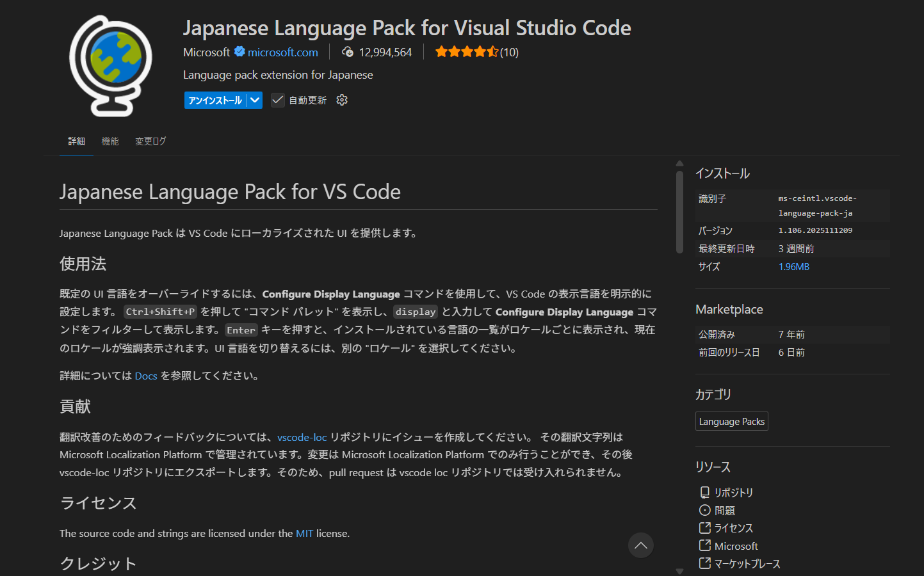Click the scrollbar down arrow
This screenshot has width=924, height=576.
click(679, 571)
